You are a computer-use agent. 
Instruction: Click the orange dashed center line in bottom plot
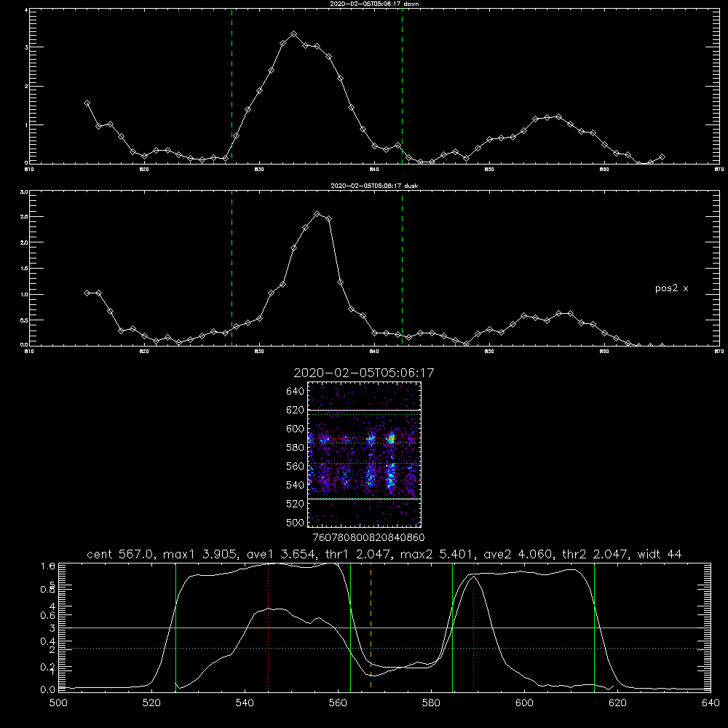[371, 628]
